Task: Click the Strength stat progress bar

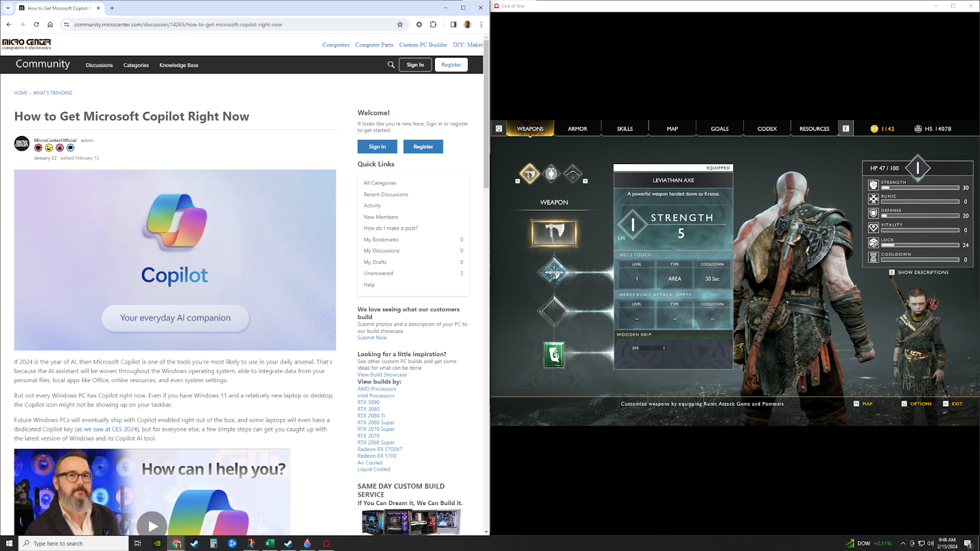Action: 920,187
